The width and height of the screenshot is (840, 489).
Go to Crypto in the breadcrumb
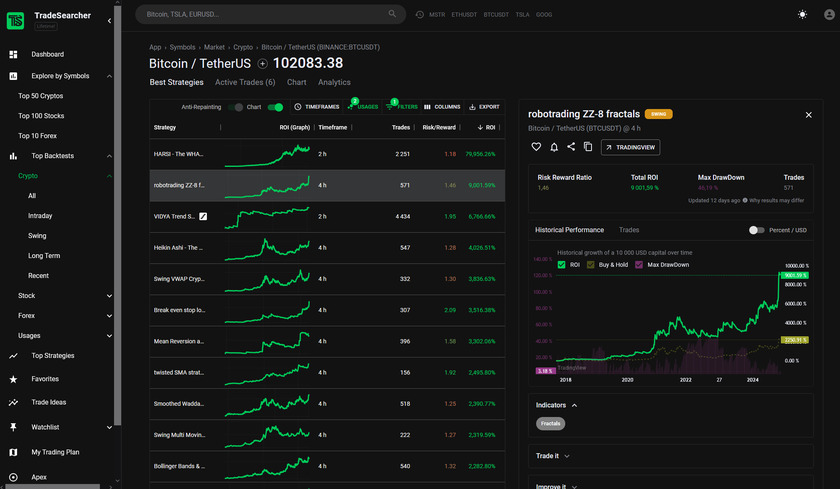(x=243, y=47)
